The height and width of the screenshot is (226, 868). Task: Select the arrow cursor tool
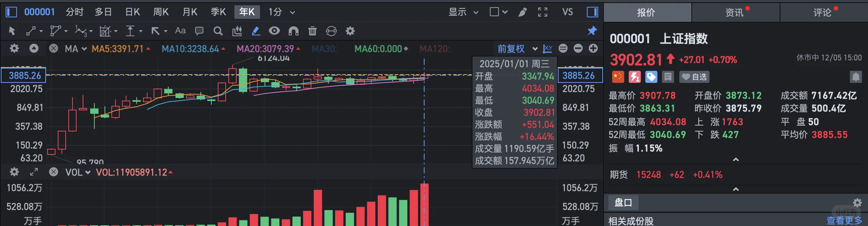click(x=12, y=31)
